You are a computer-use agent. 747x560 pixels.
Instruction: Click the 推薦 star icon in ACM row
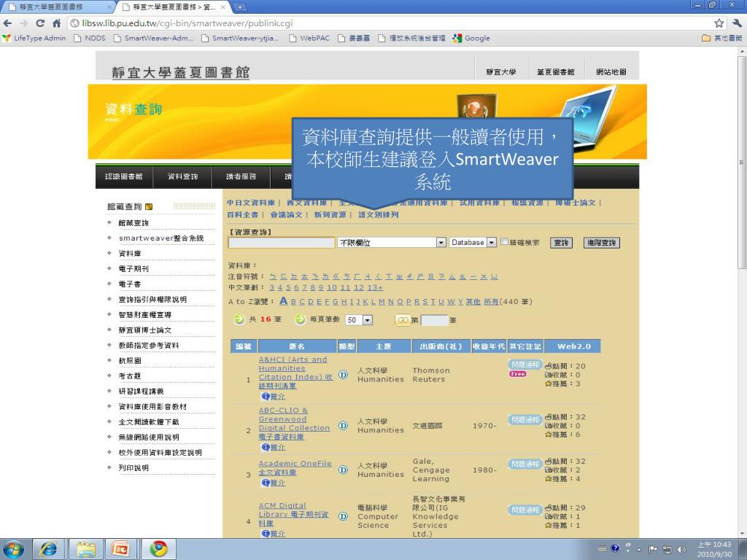click(548, 525)
